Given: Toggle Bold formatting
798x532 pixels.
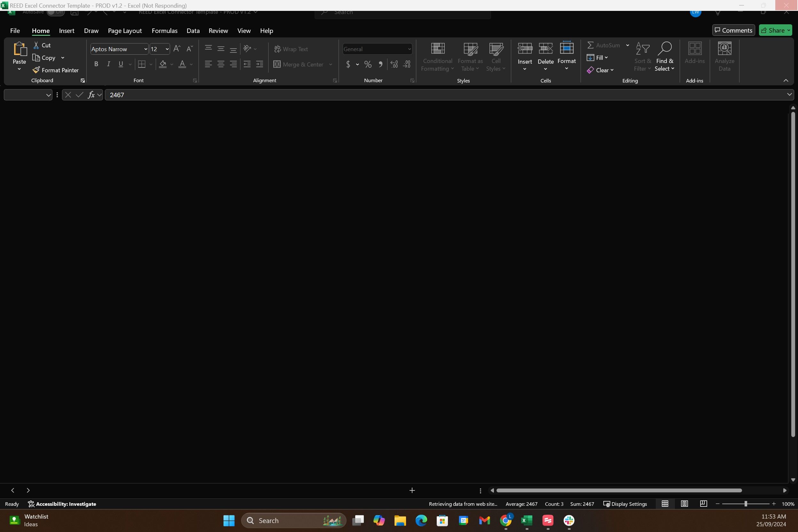Looking at the screenshot, I should pos(96,64).
